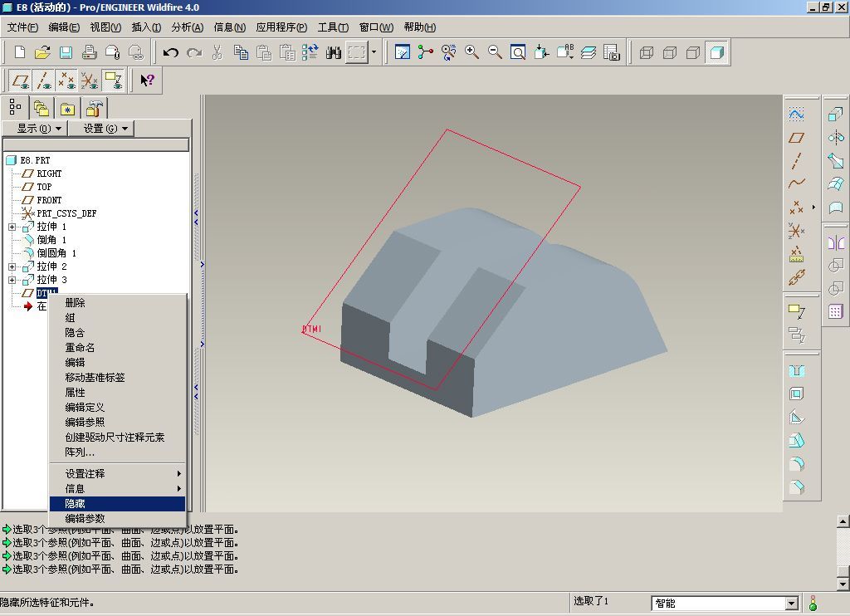Screen dimensions: 850x616
Task: Select the datum point tool in right toolbar
Action: [796, 208]
